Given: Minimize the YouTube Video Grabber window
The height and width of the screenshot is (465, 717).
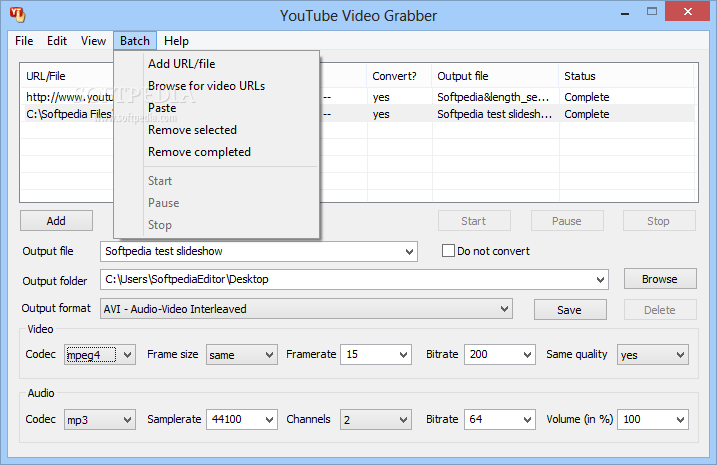Looking at the screenshot, I should pos(625,13).
